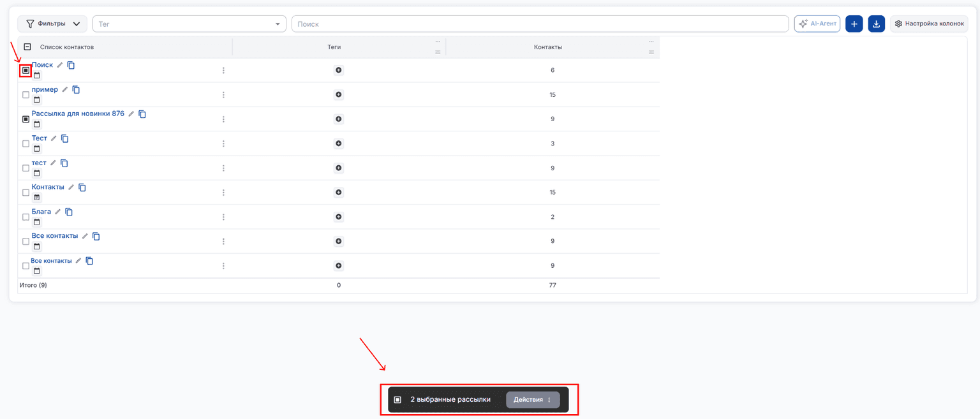Open three-dot menu for Рассылка для новинки 876

coord(223,119)
